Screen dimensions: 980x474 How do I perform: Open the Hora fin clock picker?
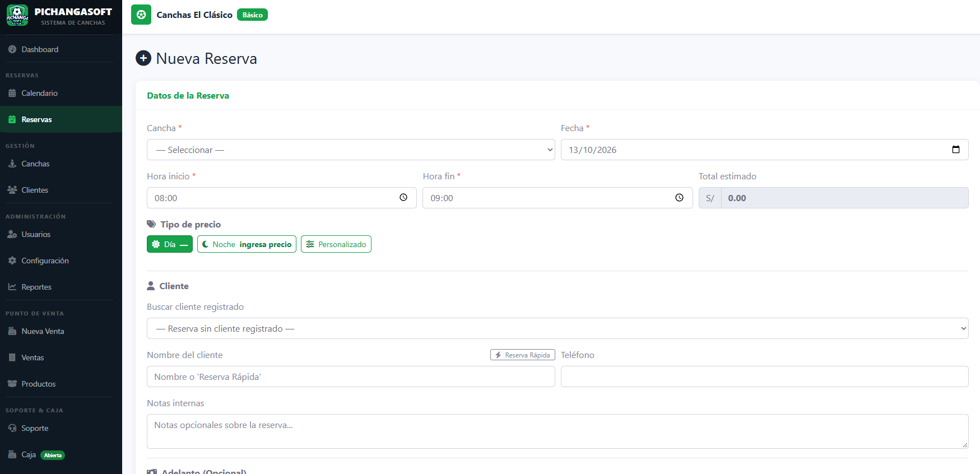click(679, 198)
